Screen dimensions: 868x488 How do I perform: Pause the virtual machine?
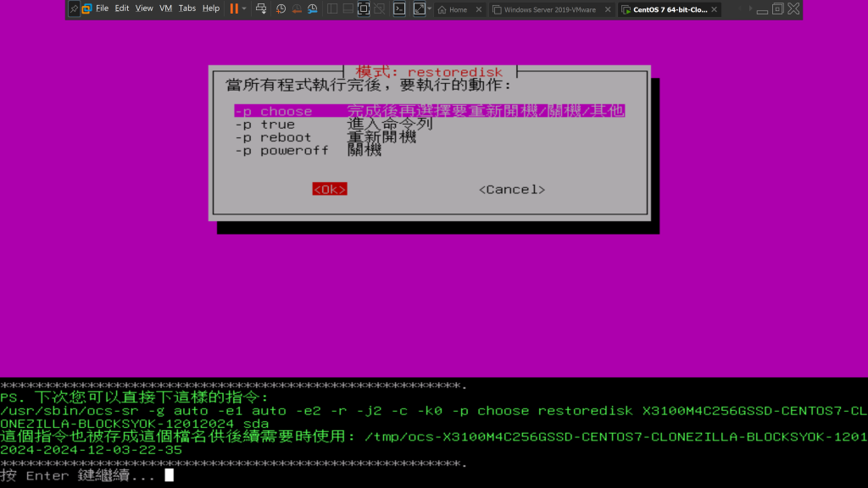[233, 8]
